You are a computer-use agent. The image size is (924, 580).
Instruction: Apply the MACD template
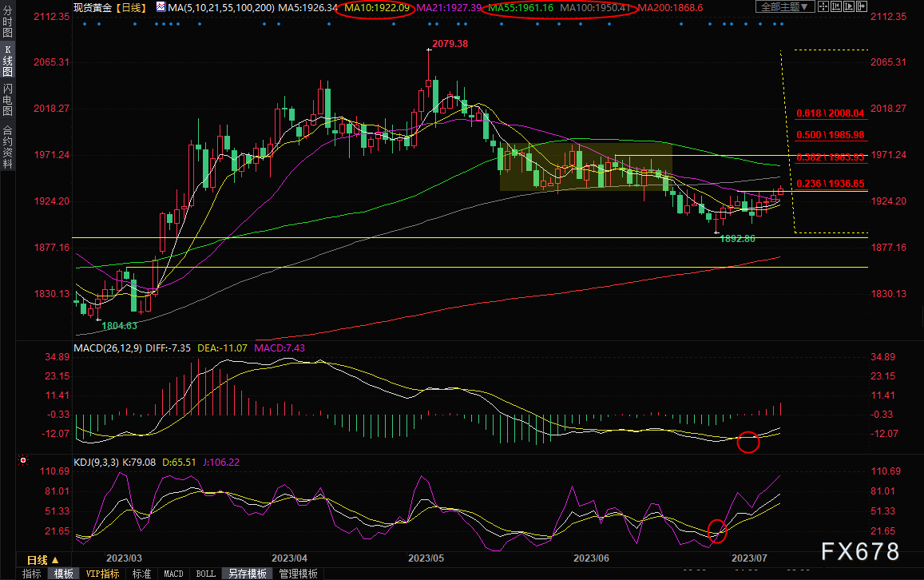(x=174, y=574)
